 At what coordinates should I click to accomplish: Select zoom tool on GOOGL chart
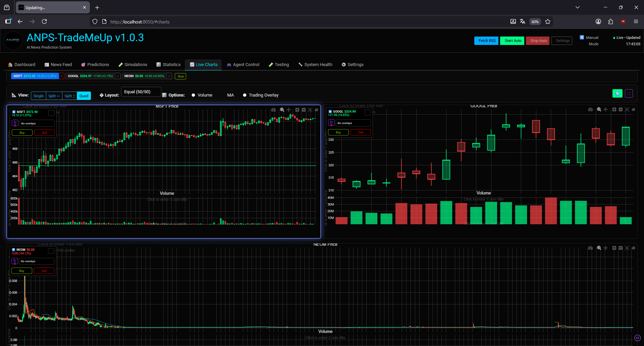pos(599,110)
